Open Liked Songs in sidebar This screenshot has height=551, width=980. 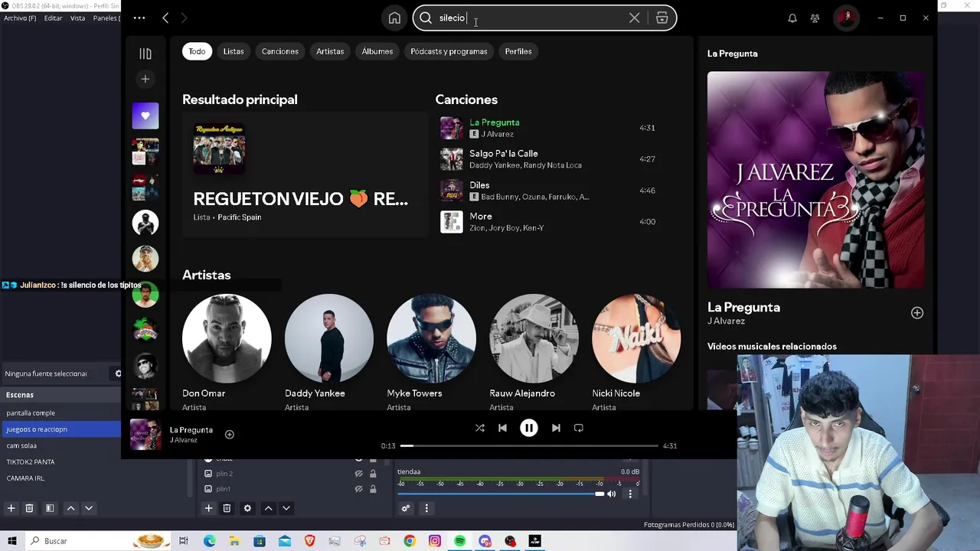[145, 116]
